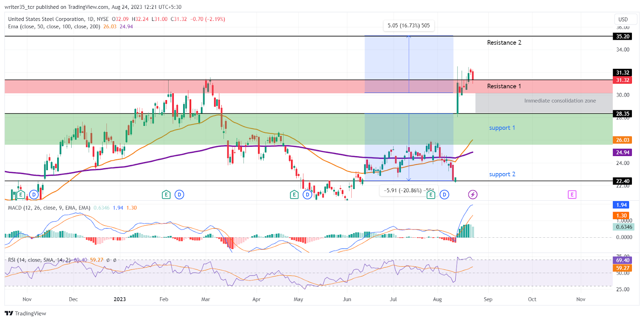Click the Aug label on the time axis

click(x=437, y=299)
